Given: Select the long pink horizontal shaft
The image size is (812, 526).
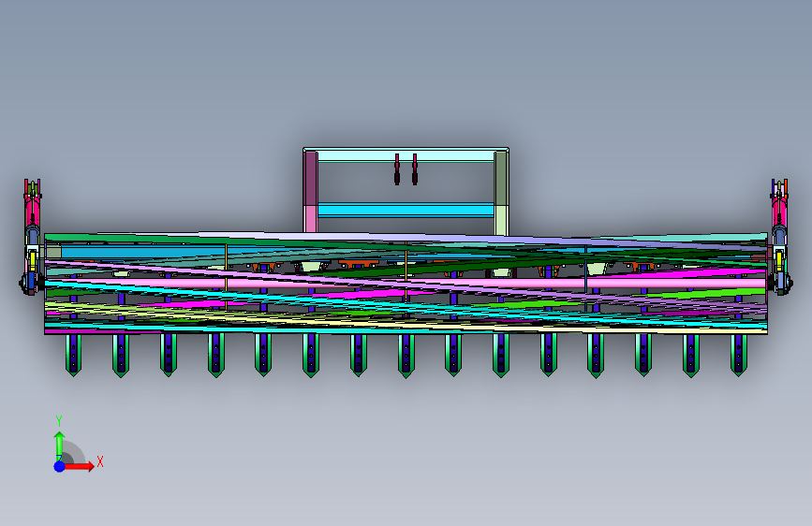Looking at the screenshot, I should [x=406, y=284].
